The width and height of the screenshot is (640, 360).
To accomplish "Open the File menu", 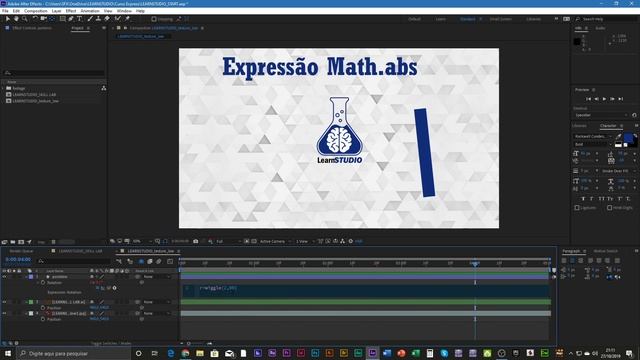I will point(5,11).
